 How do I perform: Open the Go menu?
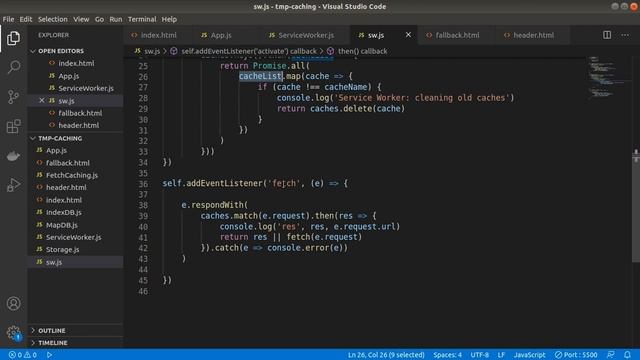pos(99,19)
